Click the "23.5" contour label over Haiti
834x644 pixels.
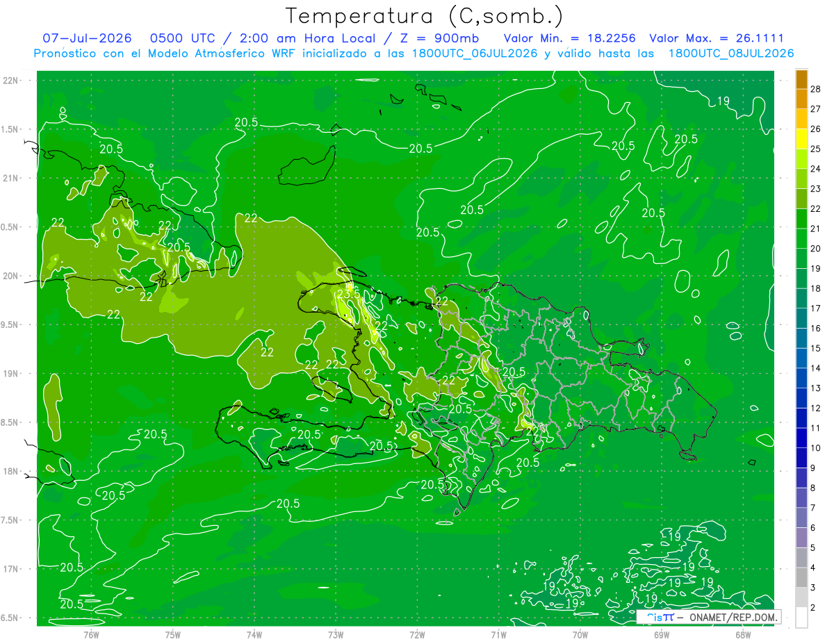point(348,294)
